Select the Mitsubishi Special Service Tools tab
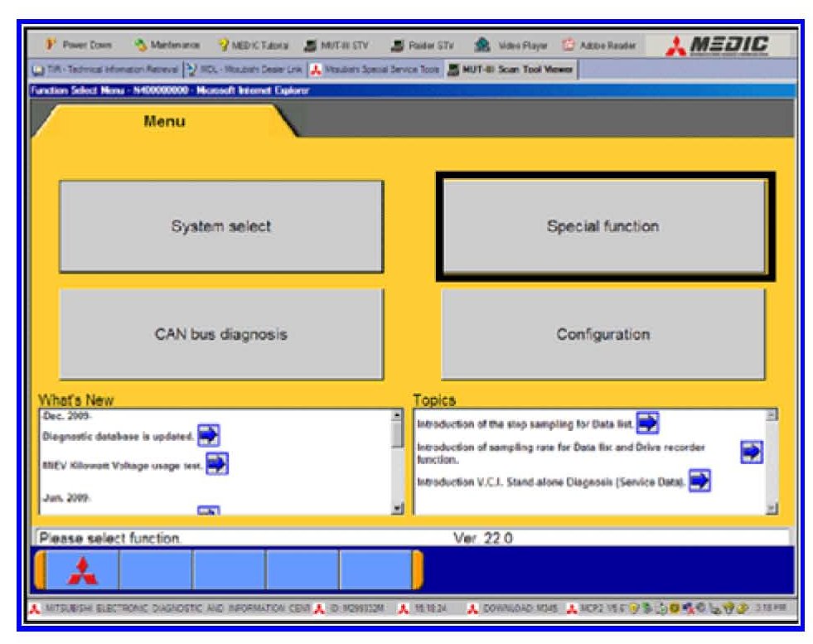Image resolution: width=813 pixels, height=644 pixels. coord(374,69)
